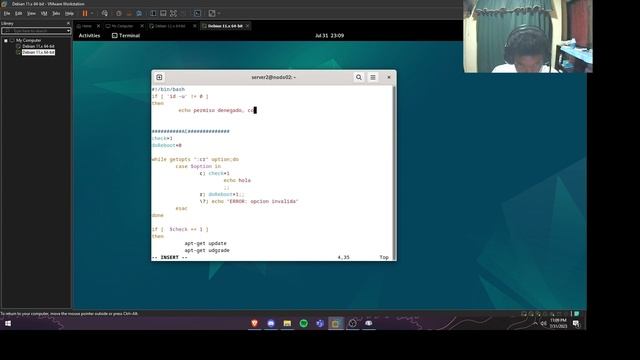Close the My Computer tab
Screen dimensions: 640x360
142,26
